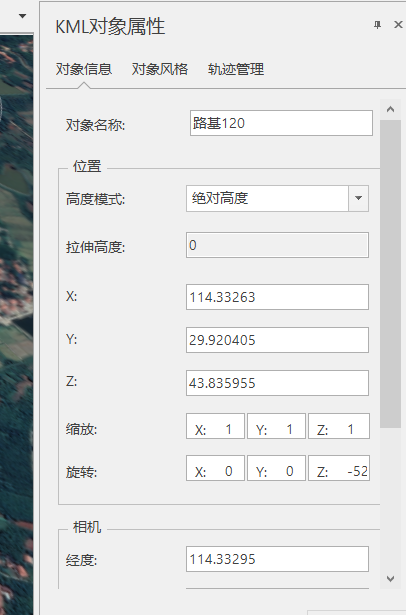Click the 缩放 X scale field

pyautogui.click(x=215, y=426)
